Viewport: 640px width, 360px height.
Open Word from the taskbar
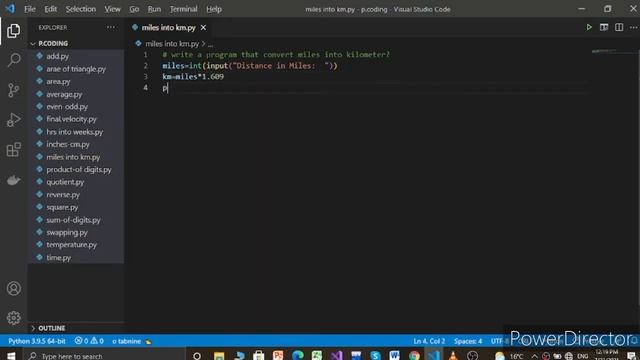[394, 356]
